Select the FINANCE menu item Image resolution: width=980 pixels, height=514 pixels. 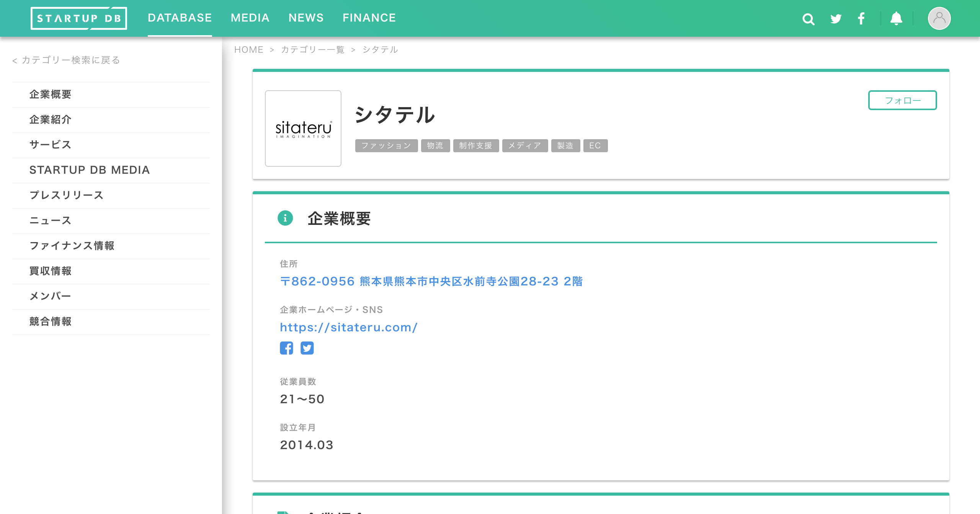[x=369, y=18]
